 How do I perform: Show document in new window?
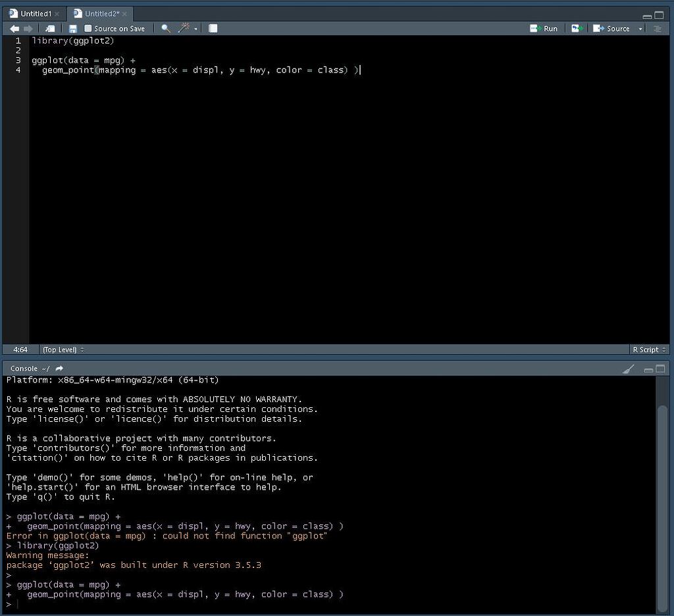[50, 29]
